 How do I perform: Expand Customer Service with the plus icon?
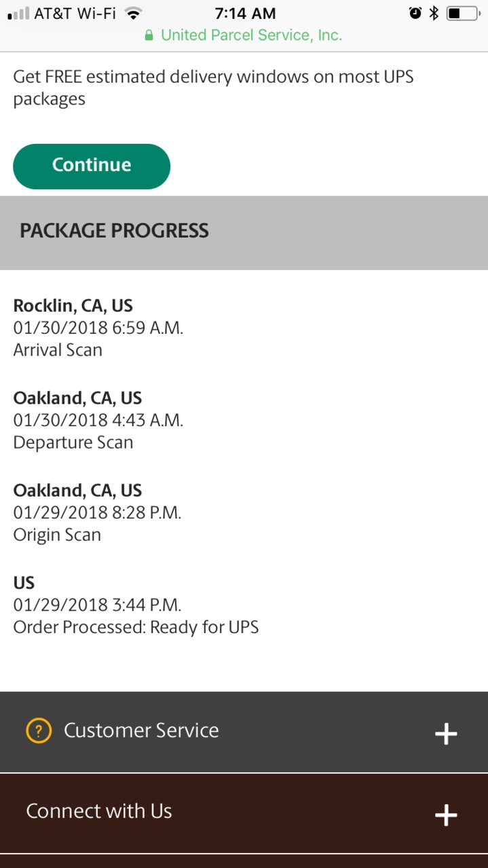(446, 734)
